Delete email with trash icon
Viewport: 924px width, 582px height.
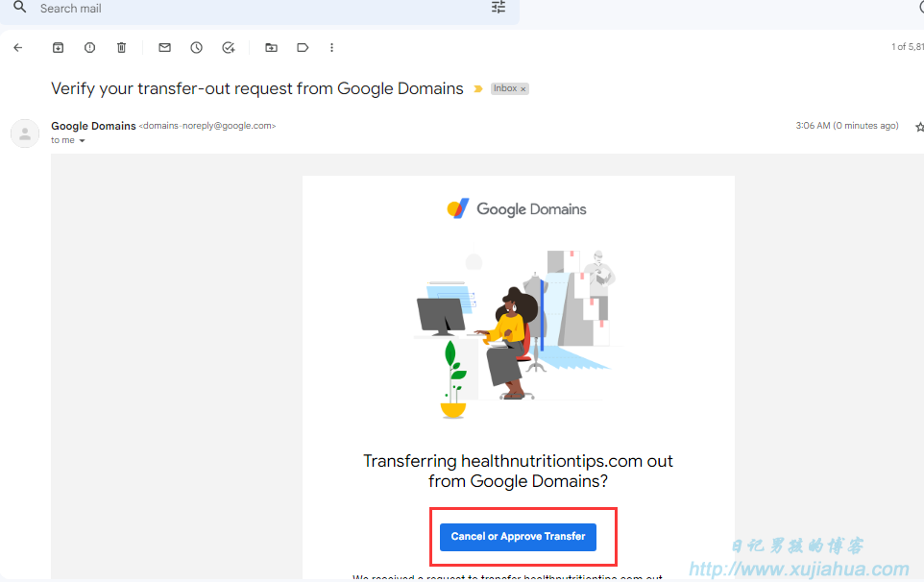pyautogui.click(x=121, y=48)
